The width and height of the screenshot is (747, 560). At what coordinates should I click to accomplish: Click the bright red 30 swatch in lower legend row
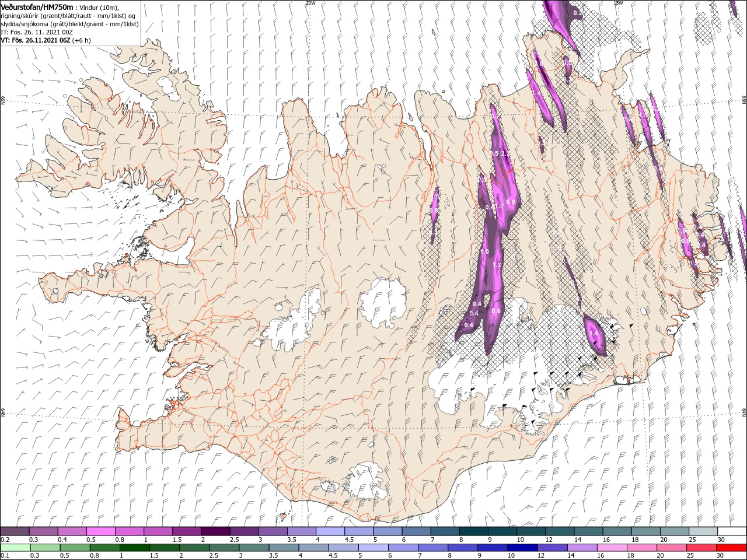(x=731, y=548)
